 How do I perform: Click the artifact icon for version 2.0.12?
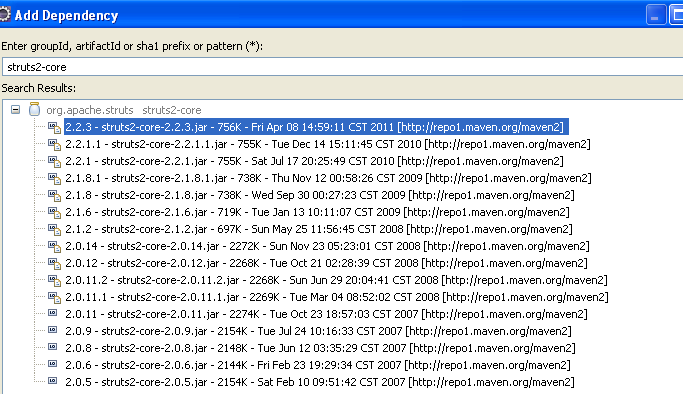[x=54, y=263]
